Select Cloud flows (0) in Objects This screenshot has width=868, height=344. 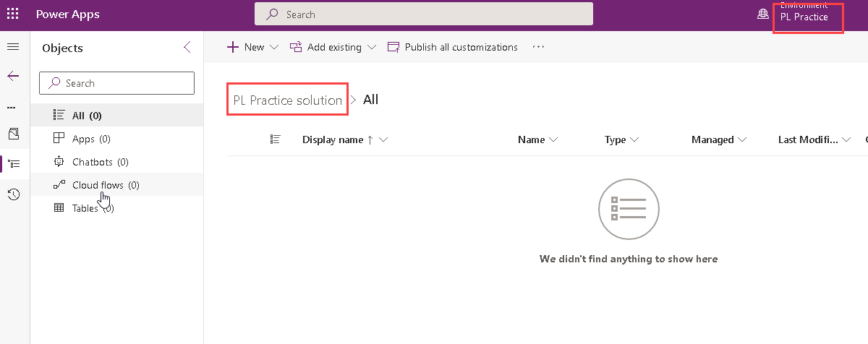116,185
